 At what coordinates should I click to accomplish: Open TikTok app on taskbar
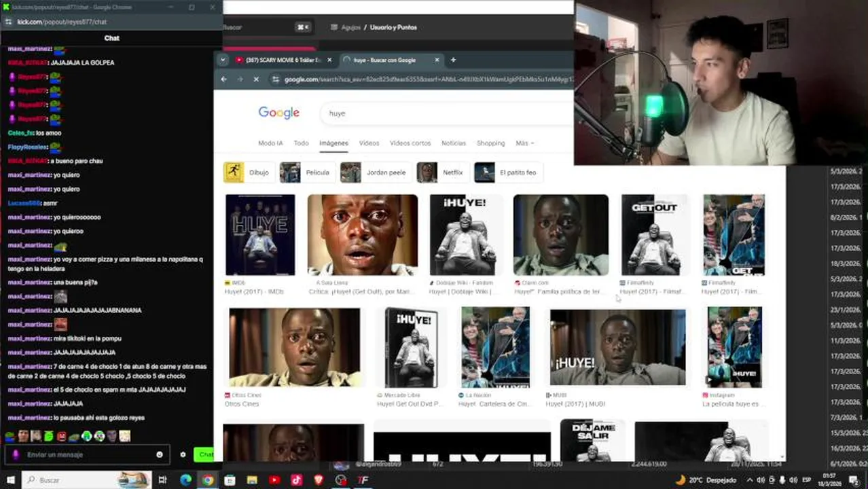pyautogui.click(x=296, y=480)
